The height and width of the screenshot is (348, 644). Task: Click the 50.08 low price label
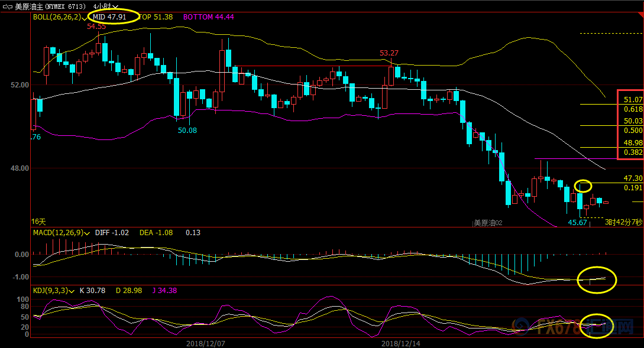point(187,130)
